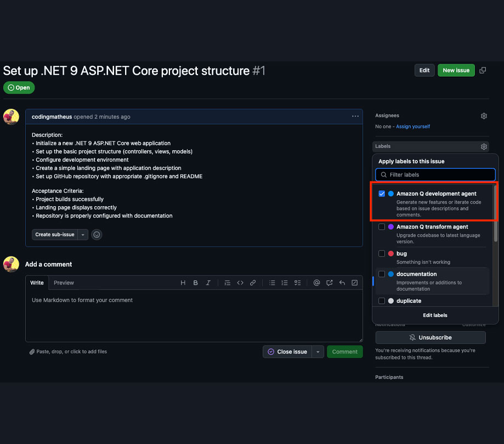Uncheck Amazon Q development agent label

click(382, 193)
